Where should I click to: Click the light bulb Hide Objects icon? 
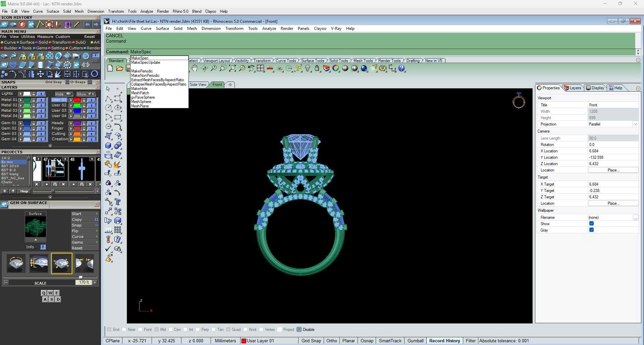click(308, 68)
